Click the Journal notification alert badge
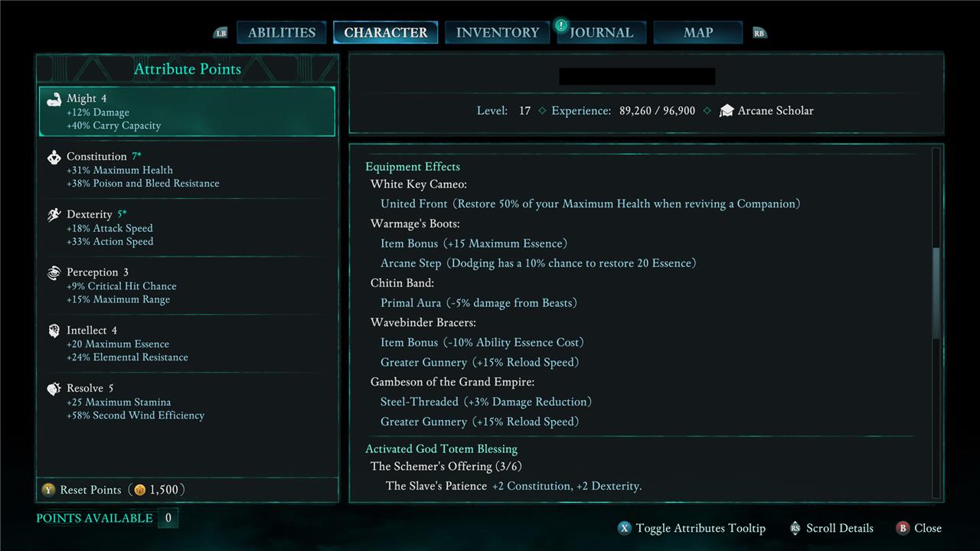Image resolution: width=980 pixels, height=551 pixels. [561, 25]
